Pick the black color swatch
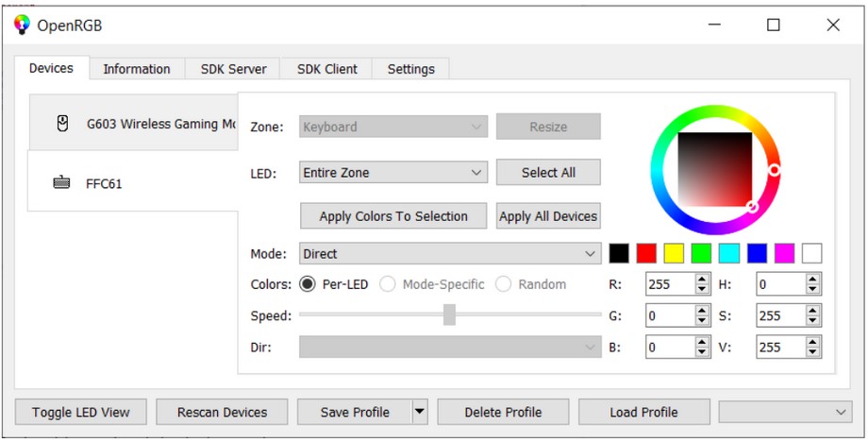Screen dimensions: 868x442 [x=619, y=253]
